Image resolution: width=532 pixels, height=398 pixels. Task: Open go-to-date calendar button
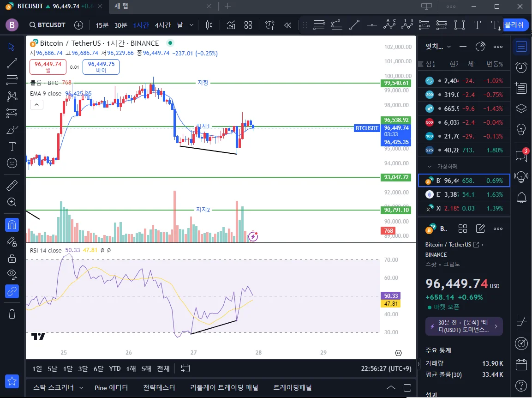tap(185, 368)
